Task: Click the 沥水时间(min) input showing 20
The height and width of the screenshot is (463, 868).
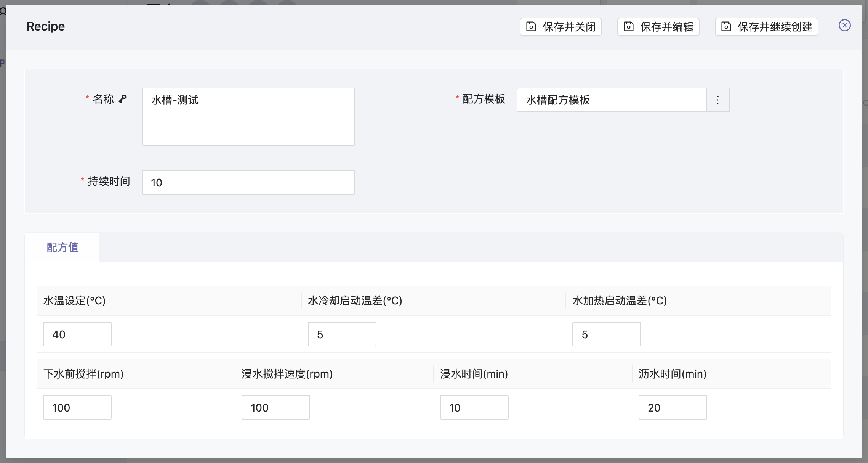Action: (x=673, y=407)
